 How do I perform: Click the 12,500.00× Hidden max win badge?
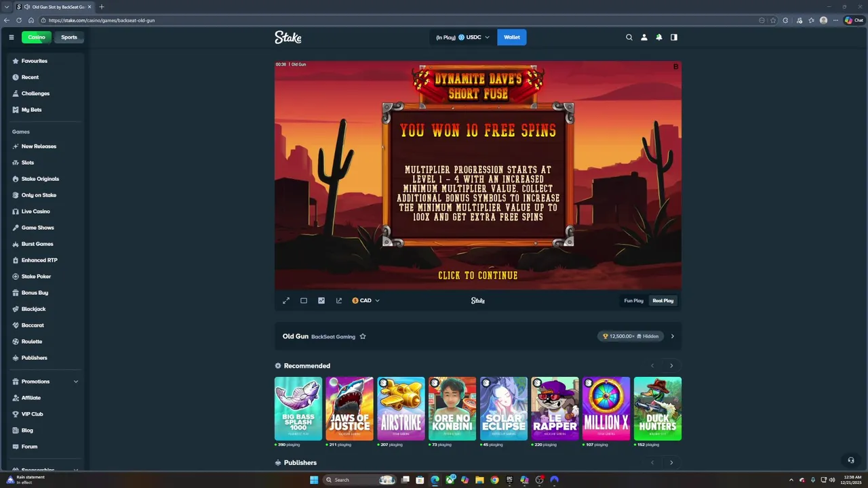[631, 336]
